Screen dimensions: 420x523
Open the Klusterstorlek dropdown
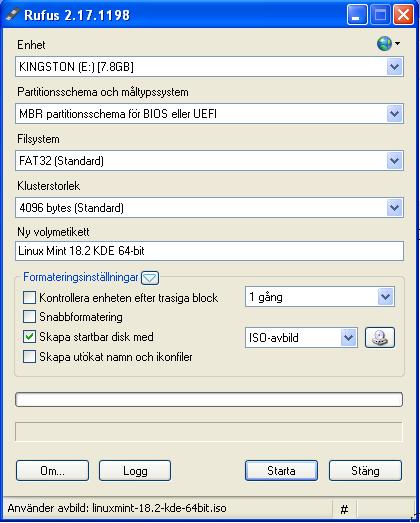click(209, 208)
